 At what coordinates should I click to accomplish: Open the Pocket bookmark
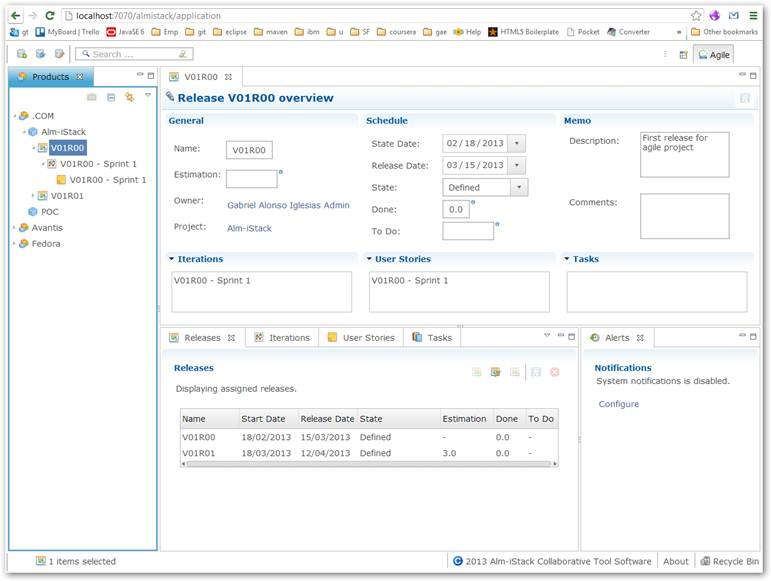(x=583, y=32)
